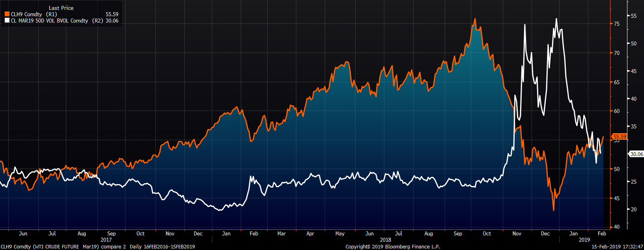Click the 60 tick on the price axis
Image resolution: width=644 pixels, height=250 pixels.
616,111
